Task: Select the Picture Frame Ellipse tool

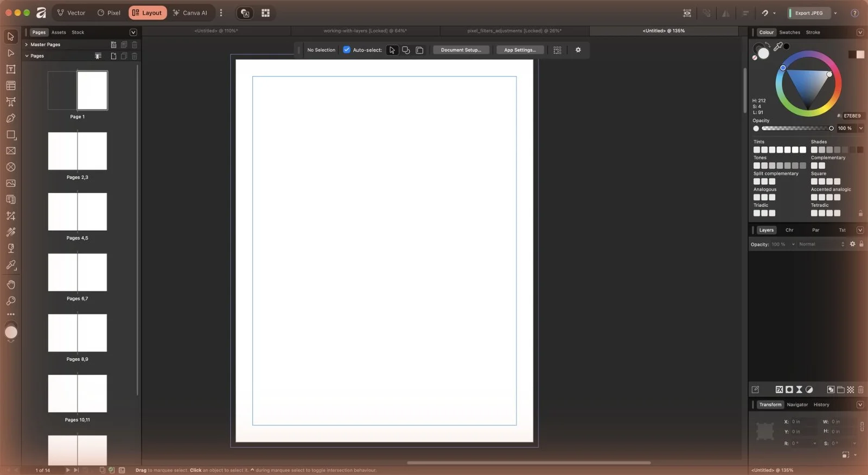Action: point(11,167)
